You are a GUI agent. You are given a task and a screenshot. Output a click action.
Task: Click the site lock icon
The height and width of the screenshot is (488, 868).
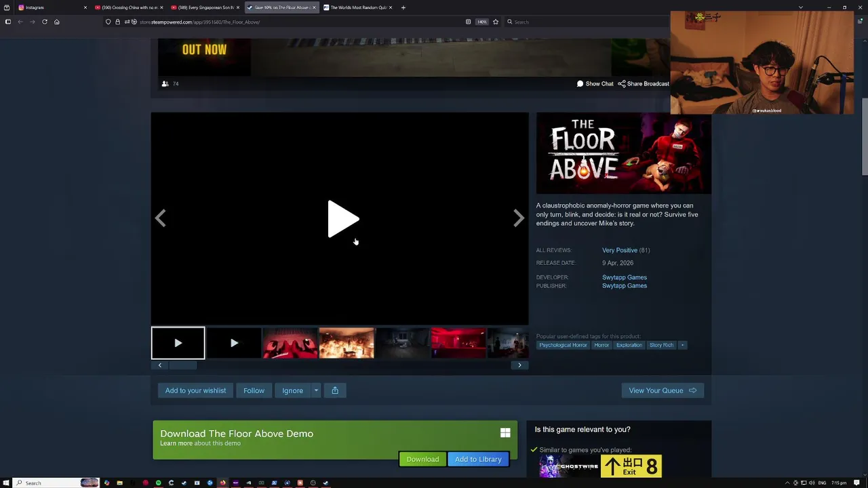tap(117, 22)
